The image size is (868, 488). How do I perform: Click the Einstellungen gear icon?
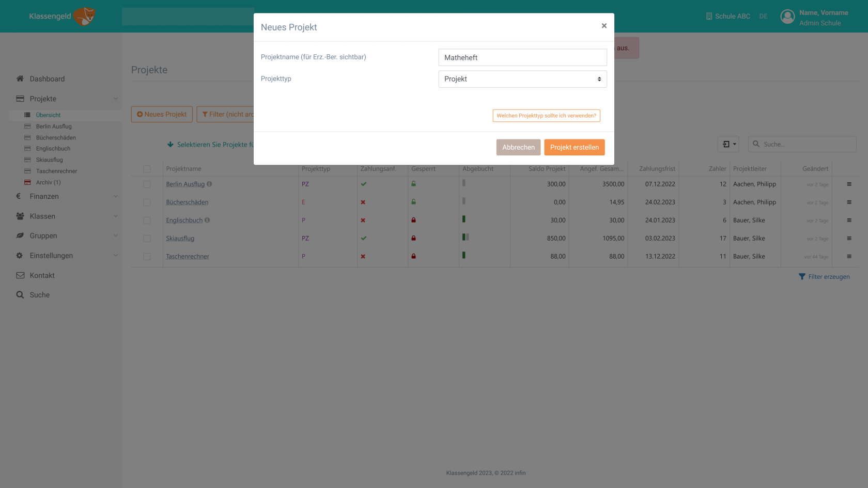click(20, 256)
